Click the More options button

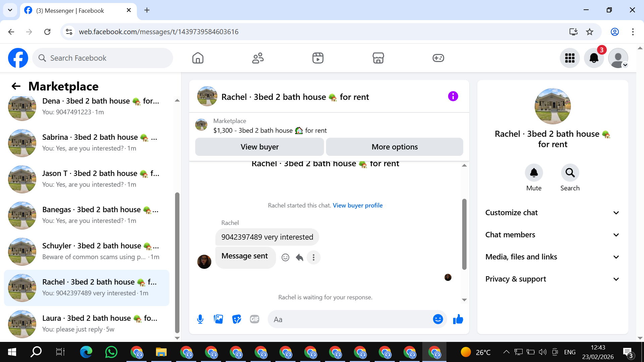394,147
